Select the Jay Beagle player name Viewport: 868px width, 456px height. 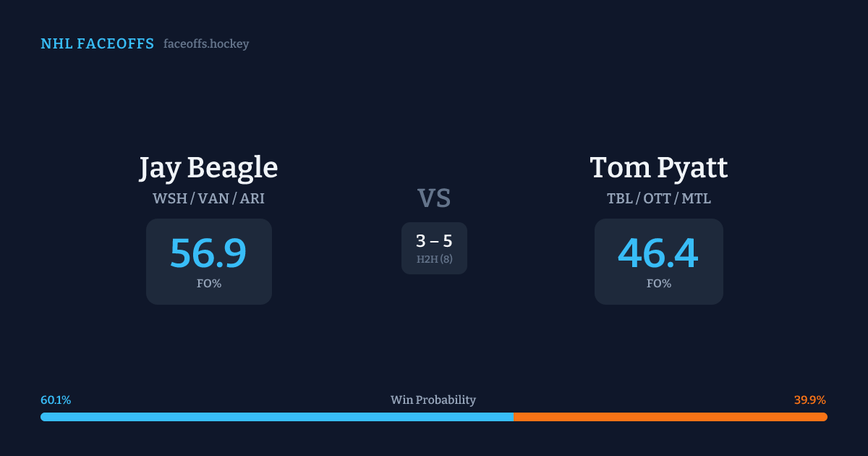click(208, 168)
